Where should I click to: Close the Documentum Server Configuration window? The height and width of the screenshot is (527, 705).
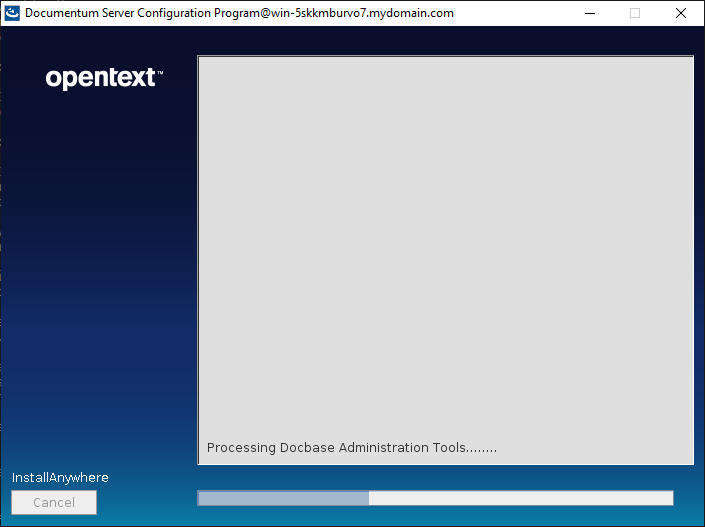[x=681, y=13]
